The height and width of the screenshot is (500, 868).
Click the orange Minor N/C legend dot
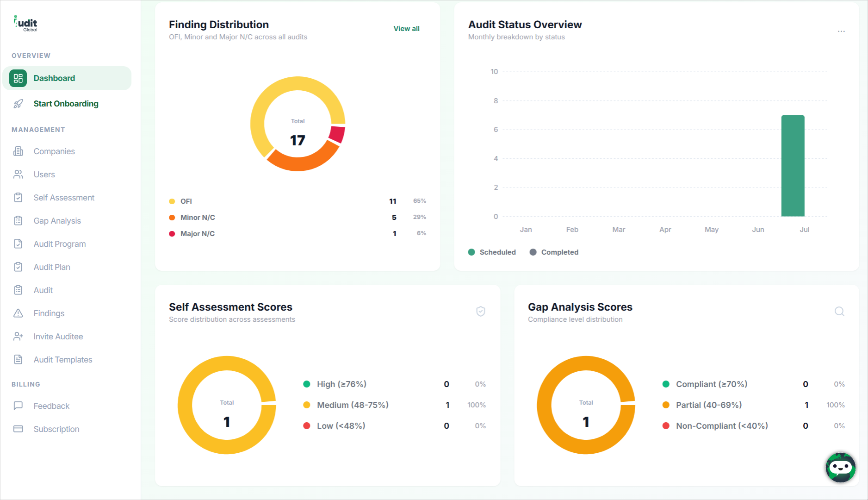172,218
